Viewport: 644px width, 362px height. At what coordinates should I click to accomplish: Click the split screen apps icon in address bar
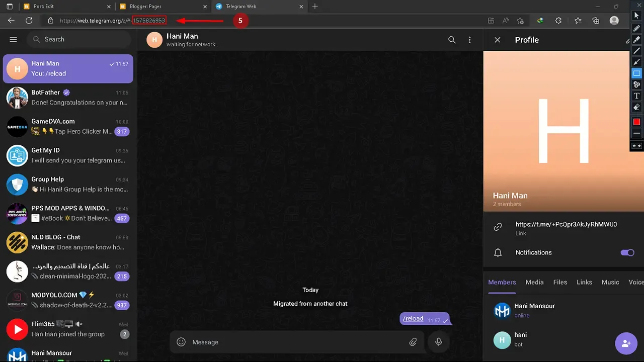[491, 21]
